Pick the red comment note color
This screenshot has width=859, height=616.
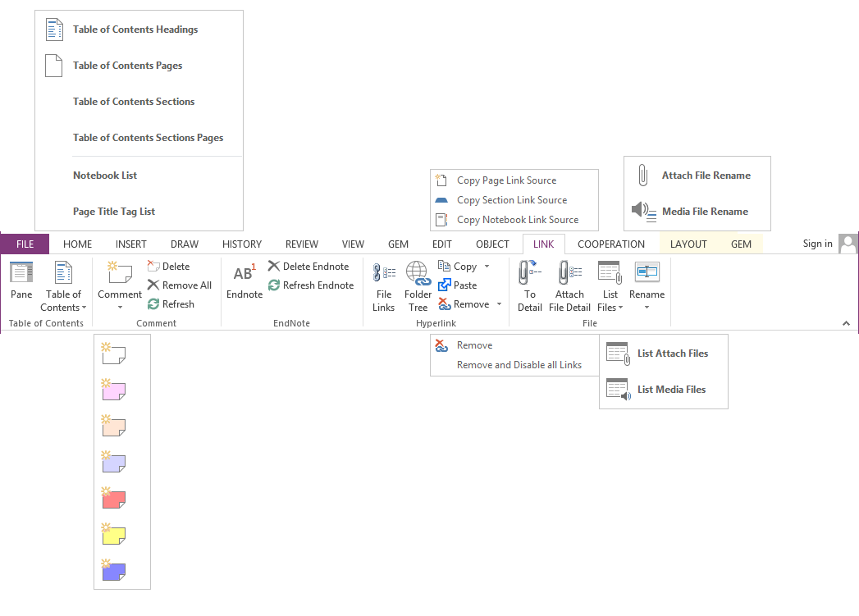[114, 498]
